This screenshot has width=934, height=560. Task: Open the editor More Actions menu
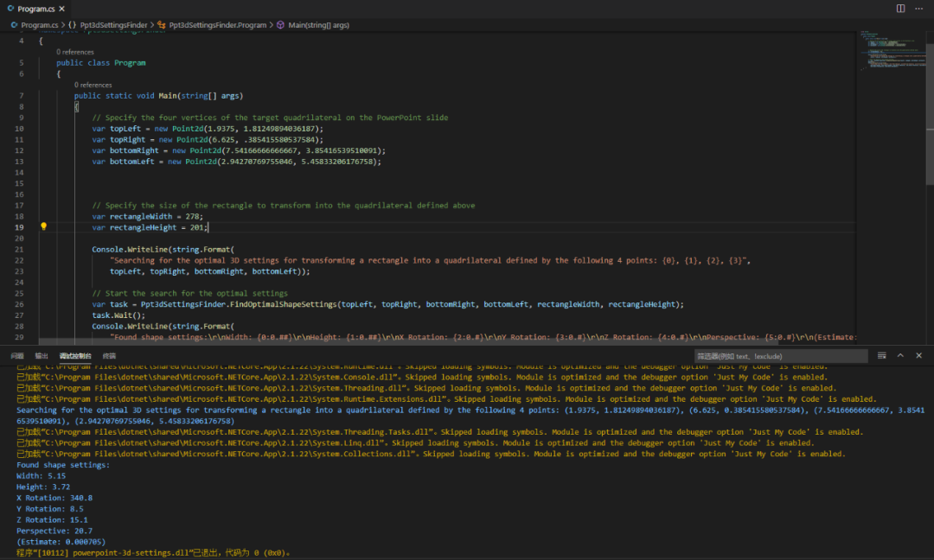pyautogui.click(x=919, y=9)
